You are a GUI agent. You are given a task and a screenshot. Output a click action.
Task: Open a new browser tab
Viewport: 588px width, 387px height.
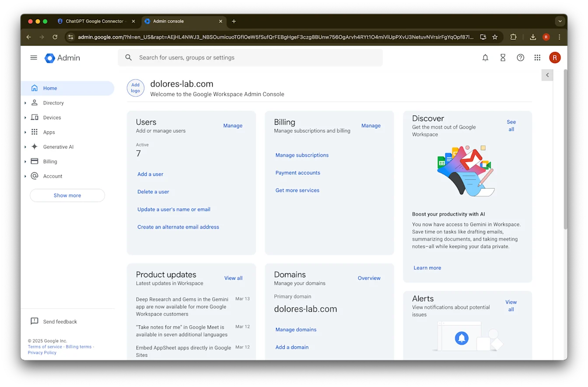point(234,21)
